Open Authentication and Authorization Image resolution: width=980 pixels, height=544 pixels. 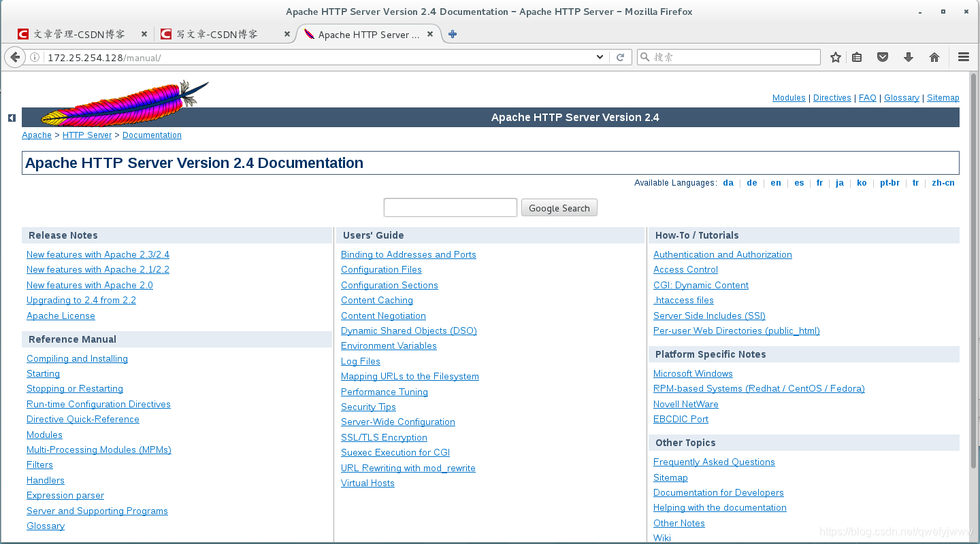point(723,254)
